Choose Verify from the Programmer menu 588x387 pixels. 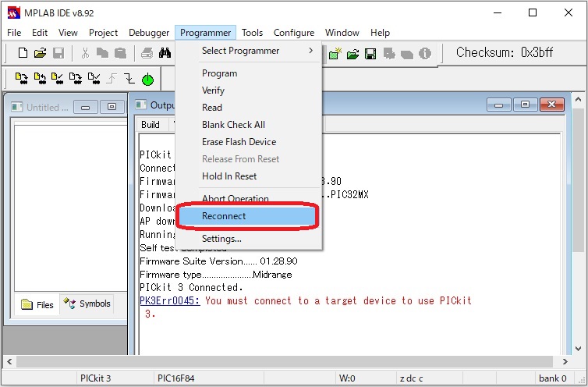(x=249, y=91)
